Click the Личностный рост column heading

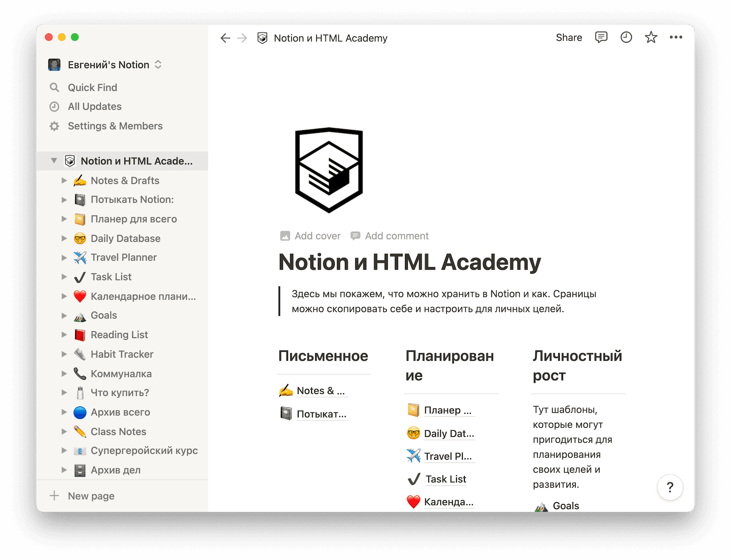(577, 366)
